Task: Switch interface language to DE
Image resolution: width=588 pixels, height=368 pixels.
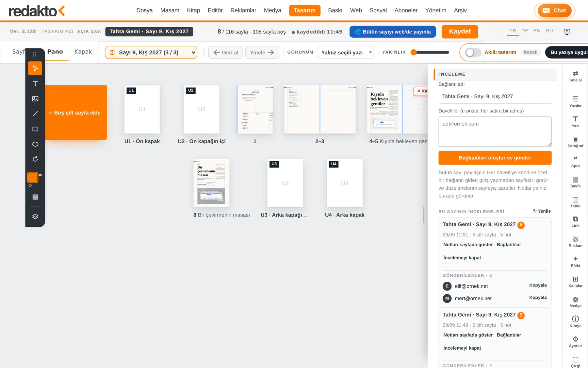Action: pyautogui.click(x=525, y=31)
